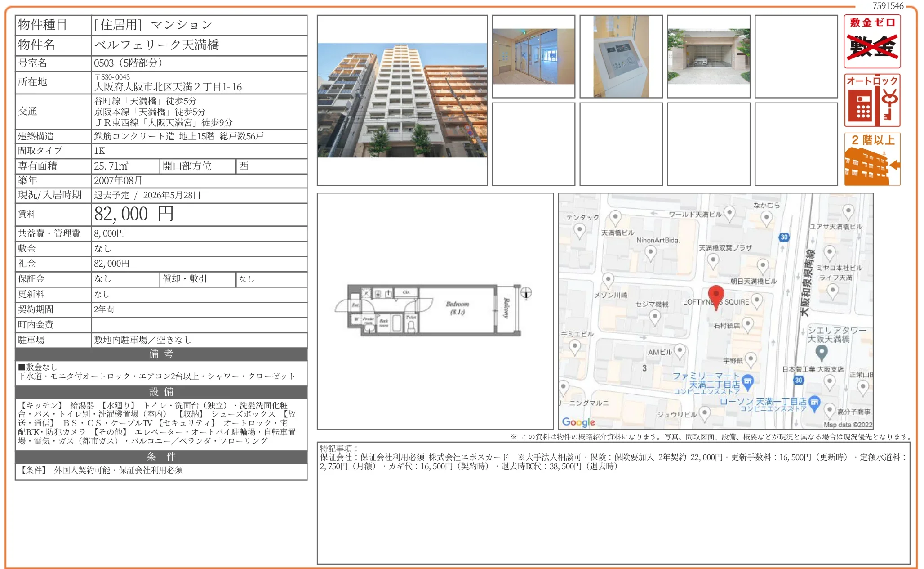
Task: Open the parking garage thumbnail photo
Action: coord(708,57)
